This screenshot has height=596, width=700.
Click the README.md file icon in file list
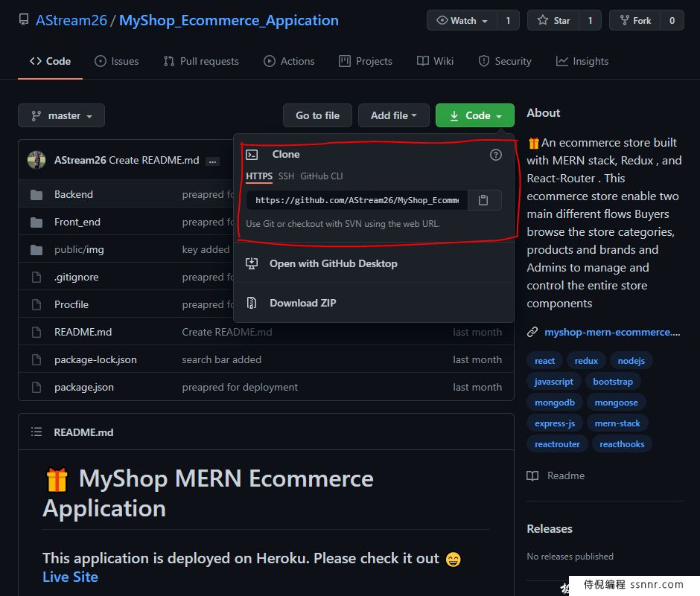click(36, 333)
